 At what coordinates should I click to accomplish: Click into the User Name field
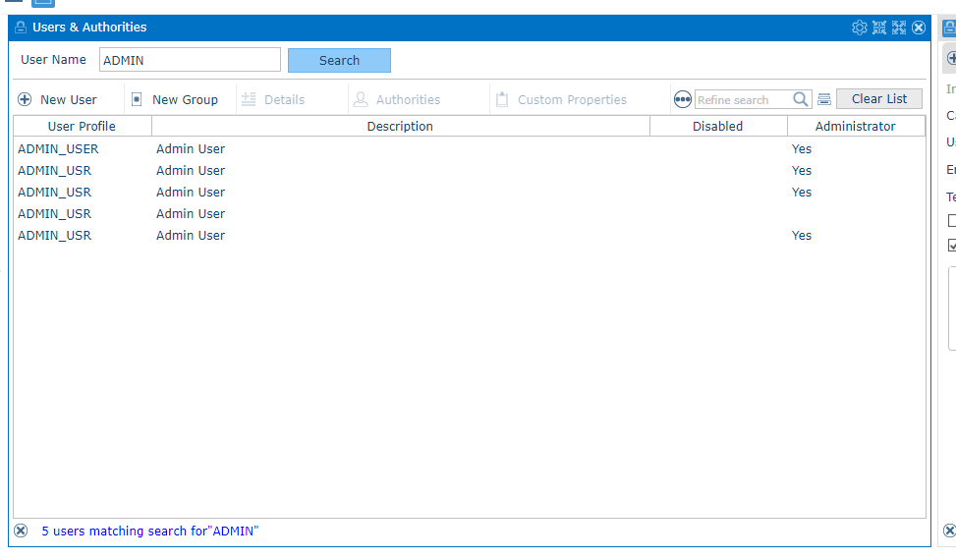point(190,60)
